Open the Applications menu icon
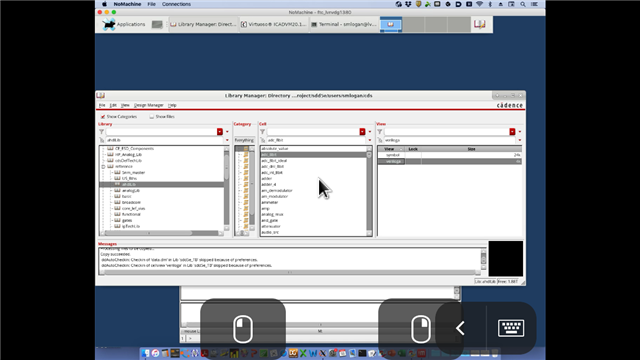 109,24
